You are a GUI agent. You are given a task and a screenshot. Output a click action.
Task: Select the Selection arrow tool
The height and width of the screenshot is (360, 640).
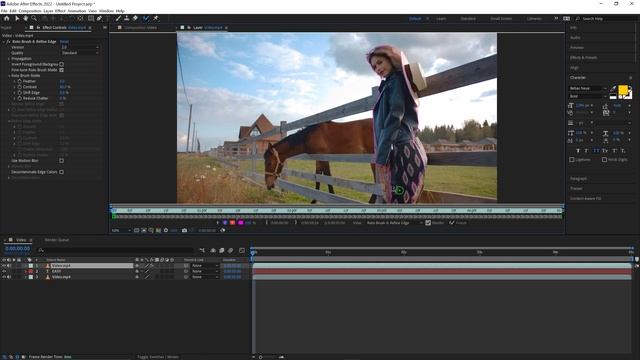pyautogui.click(x=17, y=18)
